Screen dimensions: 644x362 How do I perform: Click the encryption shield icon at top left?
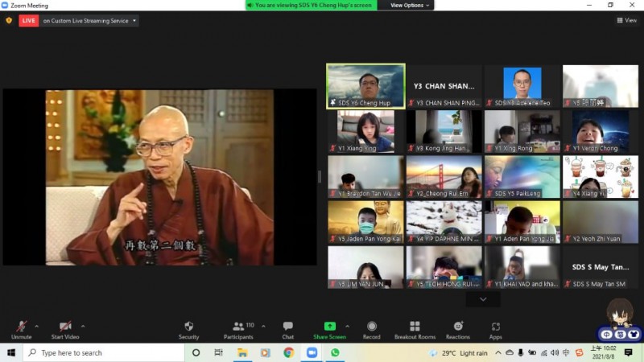(x=9, y=20)
